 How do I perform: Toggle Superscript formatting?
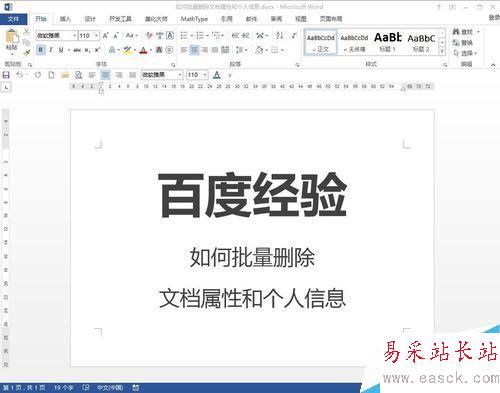click(97, 50)
